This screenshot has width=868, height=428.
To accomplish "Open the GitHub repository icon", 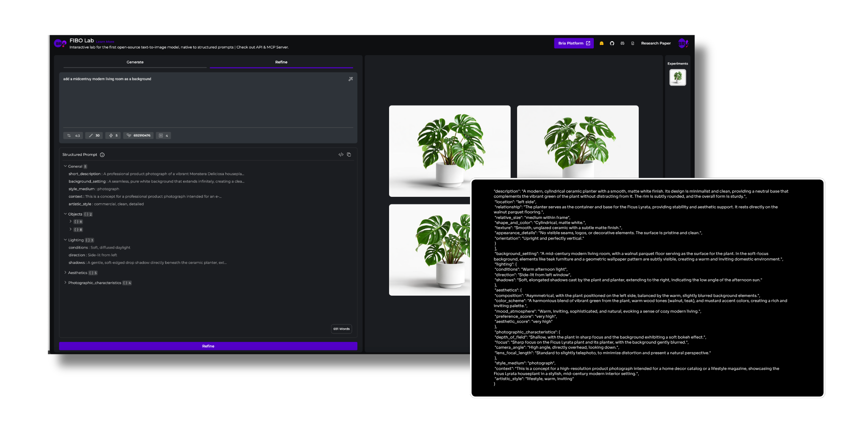I will click(612, 43).
